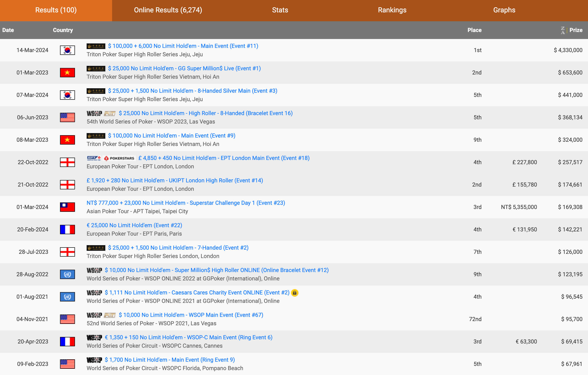588x375 pixels.
Task: Sort results by Prize column header
Action: (576, 30)
